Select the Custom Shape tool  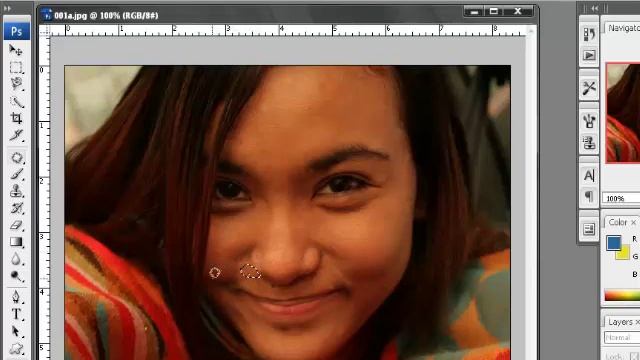(x=16, y=348)
